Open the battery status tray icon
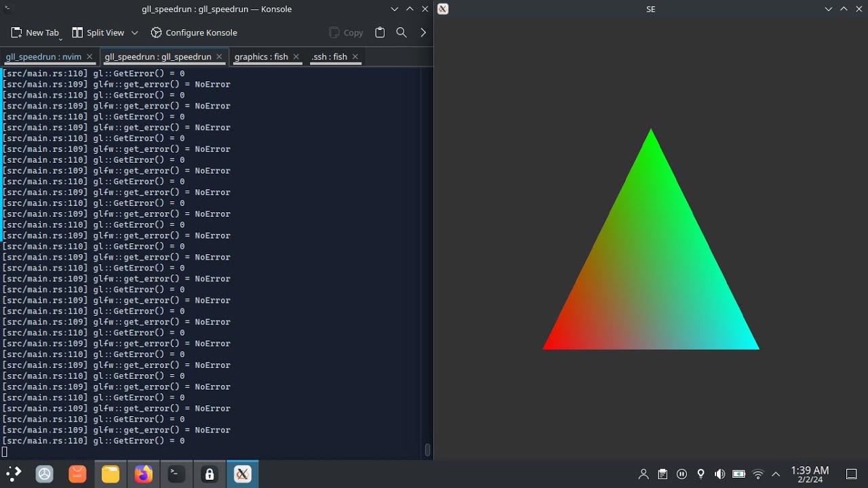The height and width of the screenshot is (488, 868). (x=738, y=474)
